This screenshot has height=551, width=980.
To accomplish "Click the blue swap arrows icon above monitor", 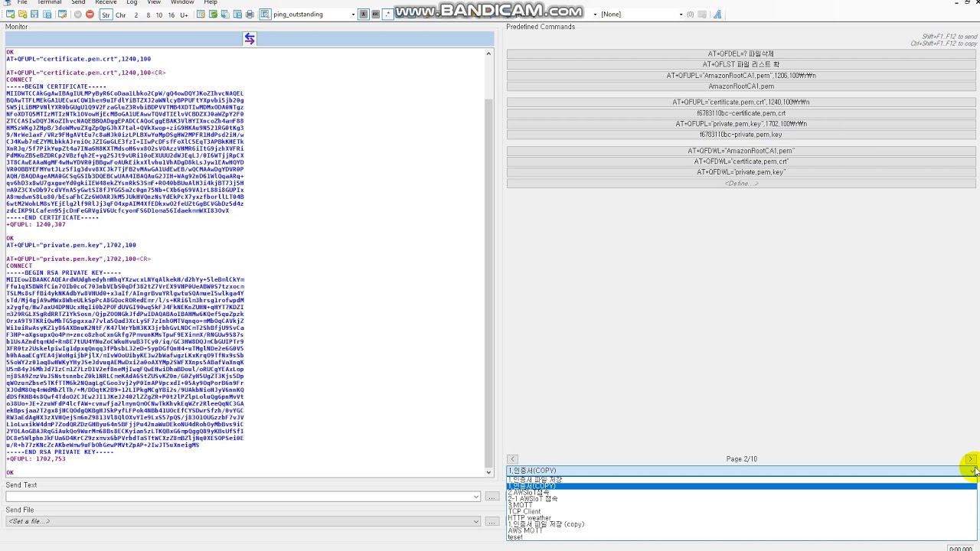I will coord(250,39).
